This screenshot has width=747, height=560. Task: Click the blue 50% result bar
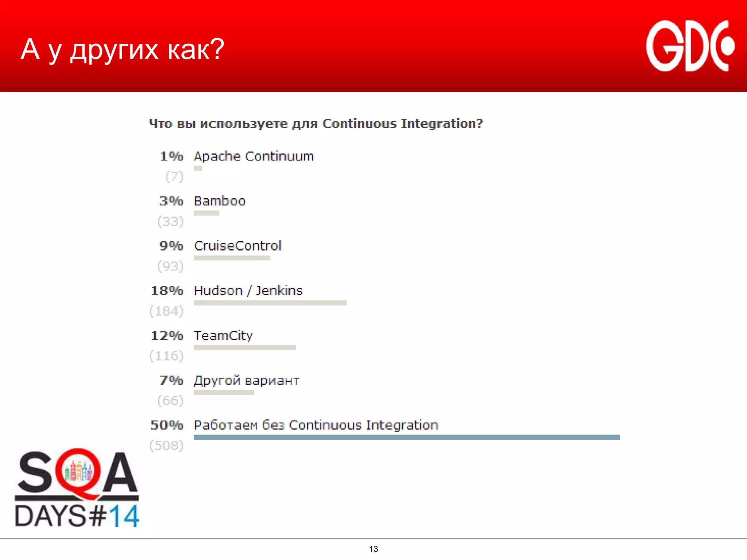coord(407,437)
